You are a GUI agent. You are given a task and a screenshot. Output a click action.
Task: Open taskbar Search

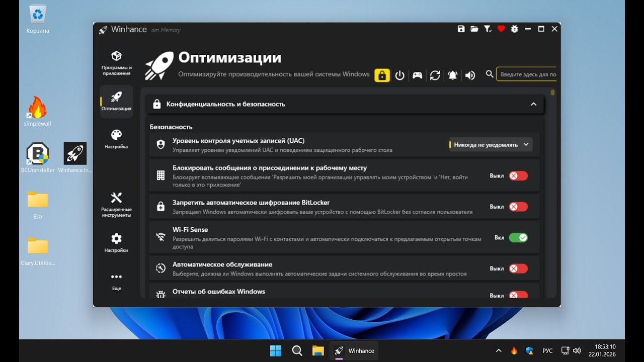pos(297,351)
